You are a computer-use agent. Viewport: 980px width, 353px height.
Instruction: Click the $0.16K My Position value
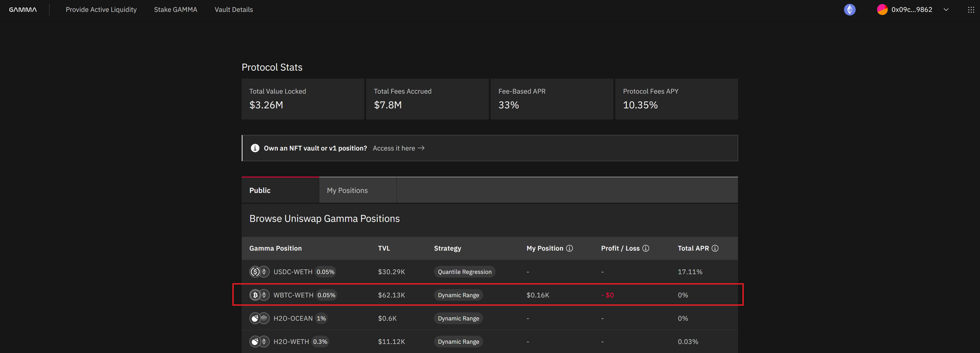point(538,295)
